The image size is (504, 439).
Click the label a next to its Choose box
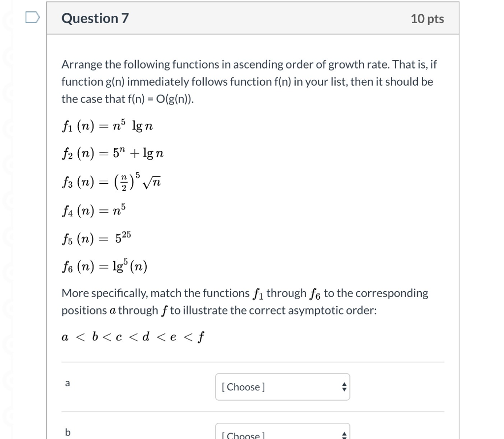[x=67, y=383]
